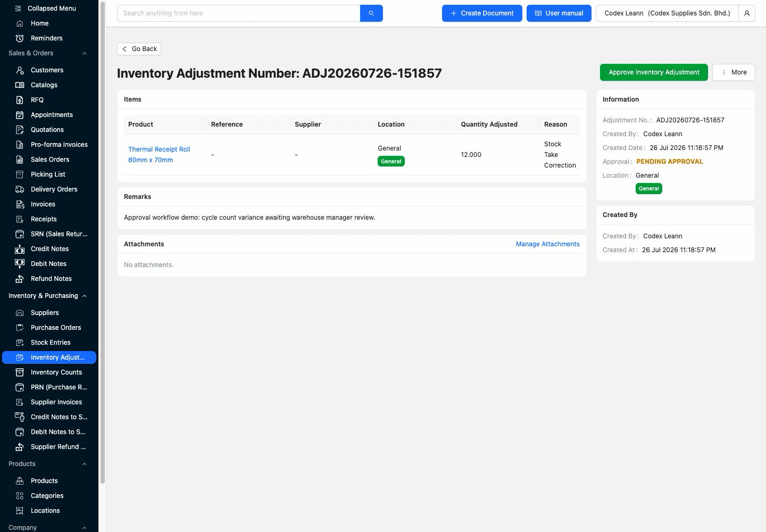Collapse the Products sidebar section
Viewport: 766px width, 532px height.
pyautogui.click(x=84, y=464)
